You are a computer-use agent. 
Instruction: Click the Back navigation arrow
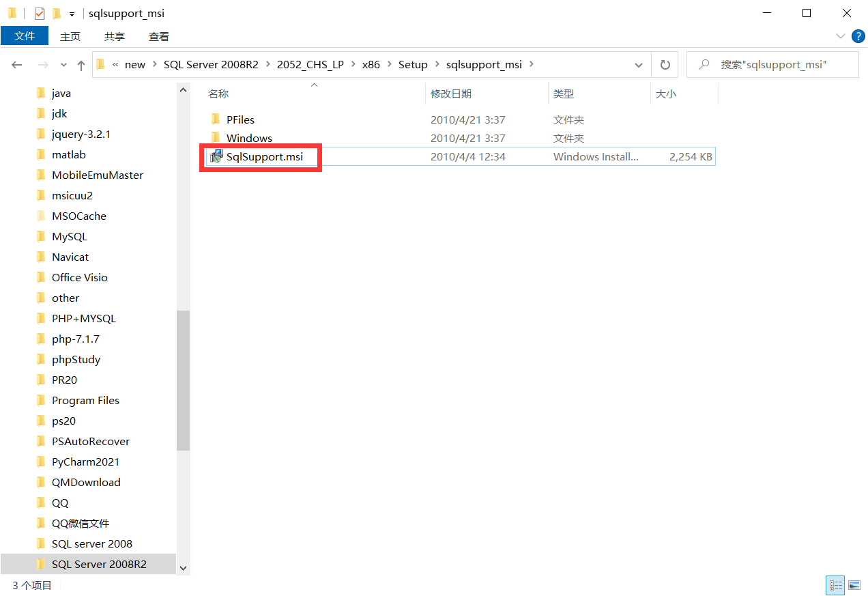16,64
